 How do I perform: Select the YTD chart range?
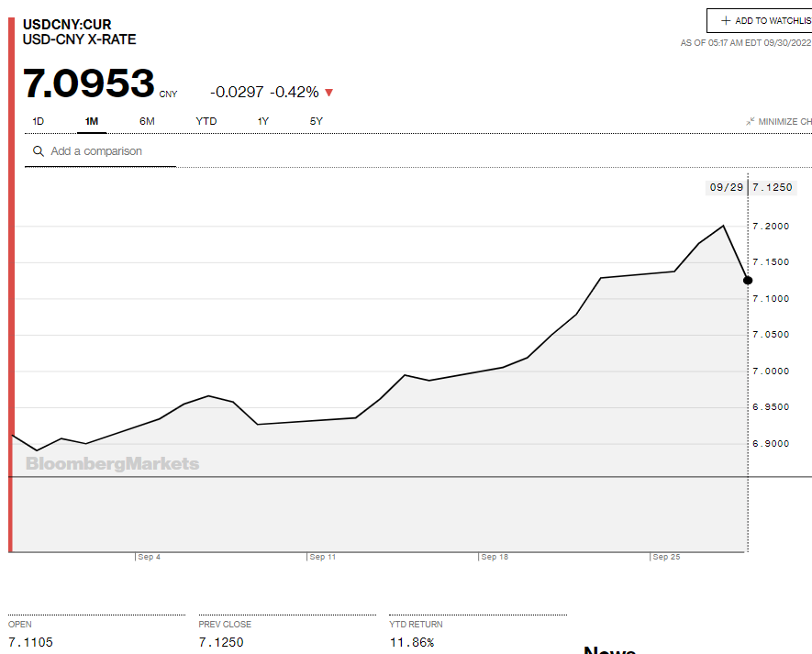pos(206,121)
